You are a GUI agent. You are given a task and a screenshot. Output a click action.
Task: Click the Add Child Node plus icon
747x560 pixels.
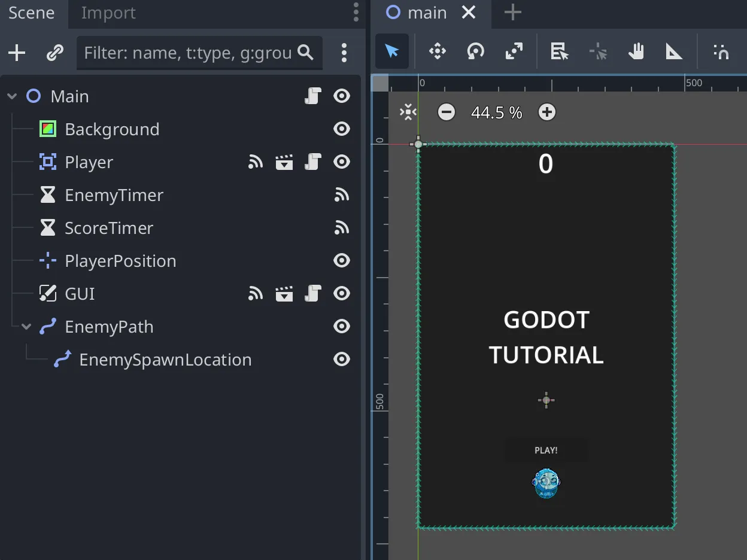(17, 53)
